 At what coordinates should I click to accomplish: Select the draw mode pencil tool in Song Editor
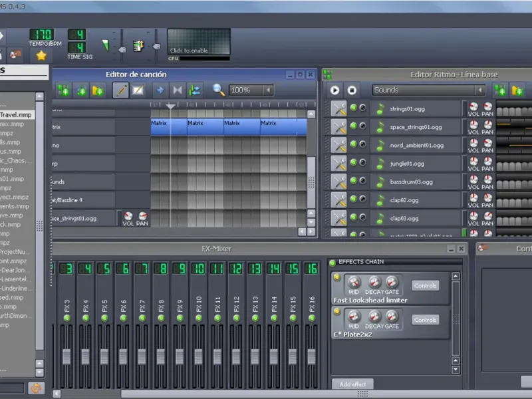pyautogui.click(x=120, y=90)
